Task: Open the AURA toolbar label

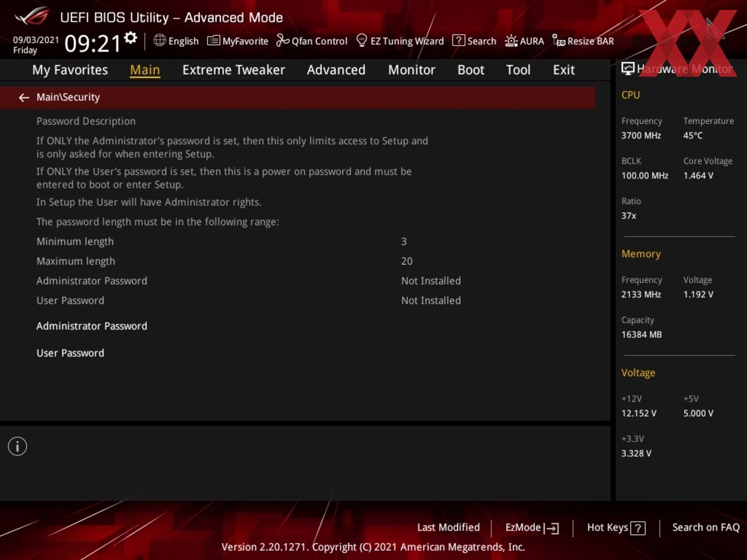Action: click(x=532, y=41)
